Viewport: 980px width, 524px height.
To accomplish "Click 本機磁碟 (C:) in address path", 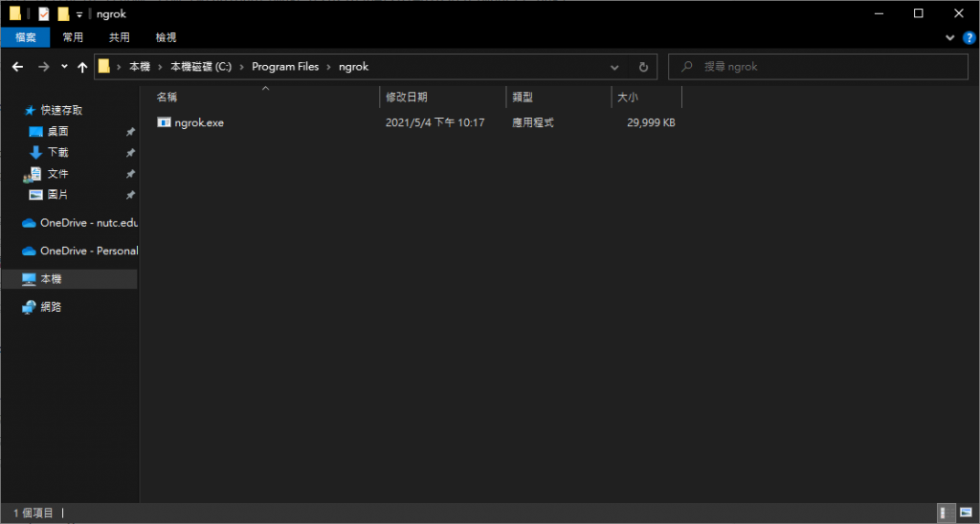I will [x=201, y=67].
